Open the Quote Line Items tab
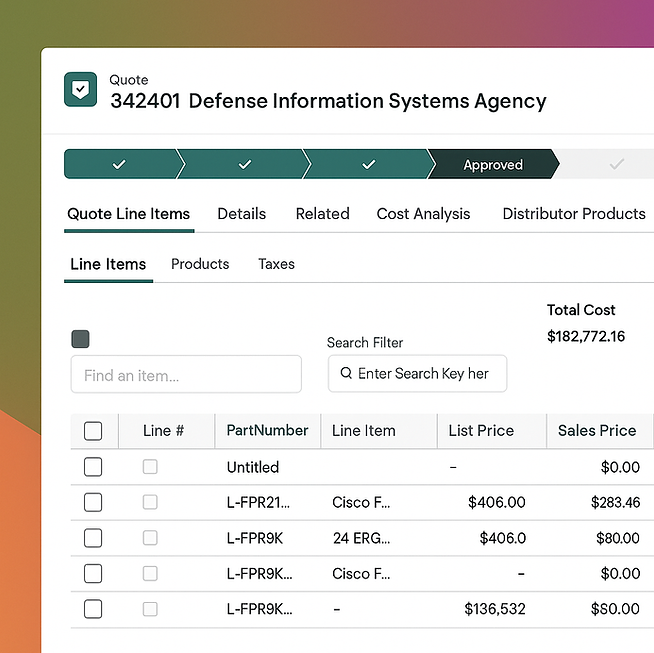This screenshot has height=653, width=654. point(128,214)
